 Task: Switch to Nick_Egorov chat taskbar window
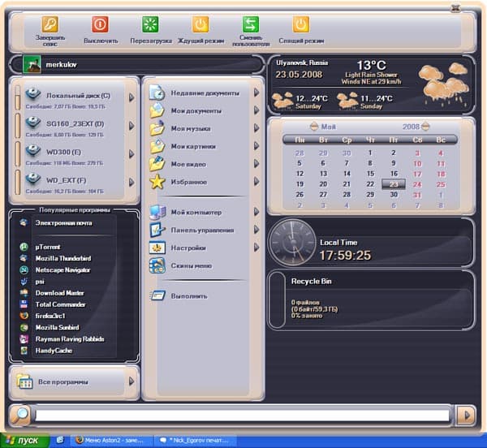[x=196, y=440]
